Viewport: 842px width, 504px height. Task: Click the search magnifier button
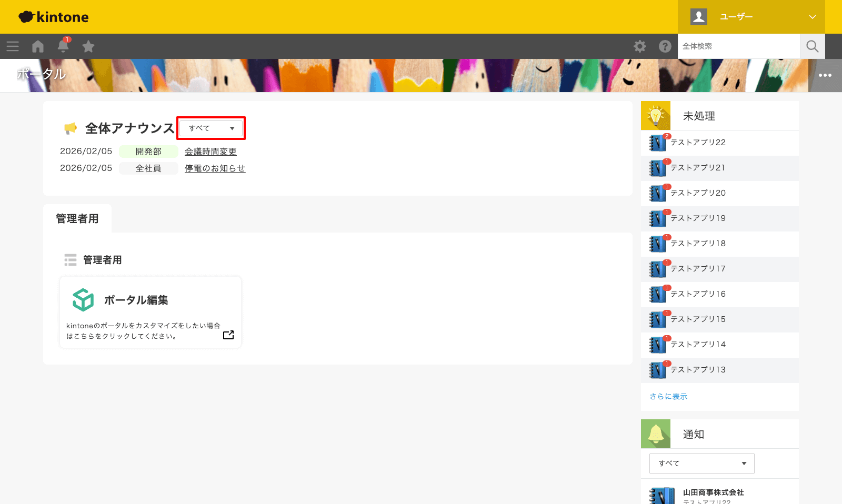[x=813, y=46]
